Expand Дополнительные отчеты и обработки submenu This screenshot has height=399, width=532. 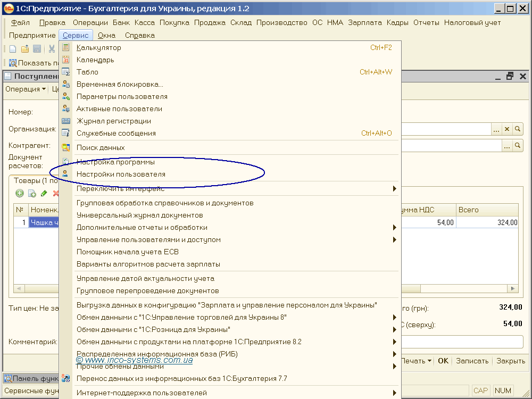(x=230, y=227)
